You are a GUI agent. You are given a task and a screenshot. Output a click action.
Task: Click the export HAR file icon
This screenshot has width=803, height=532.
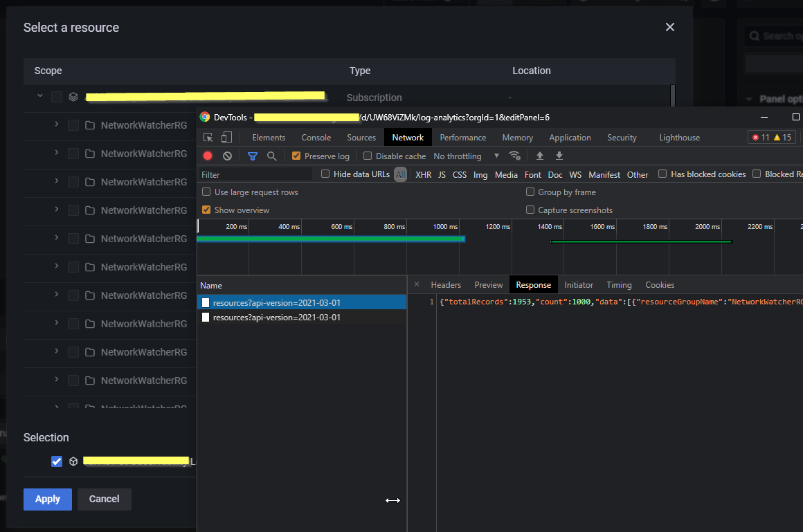[559, 156]
